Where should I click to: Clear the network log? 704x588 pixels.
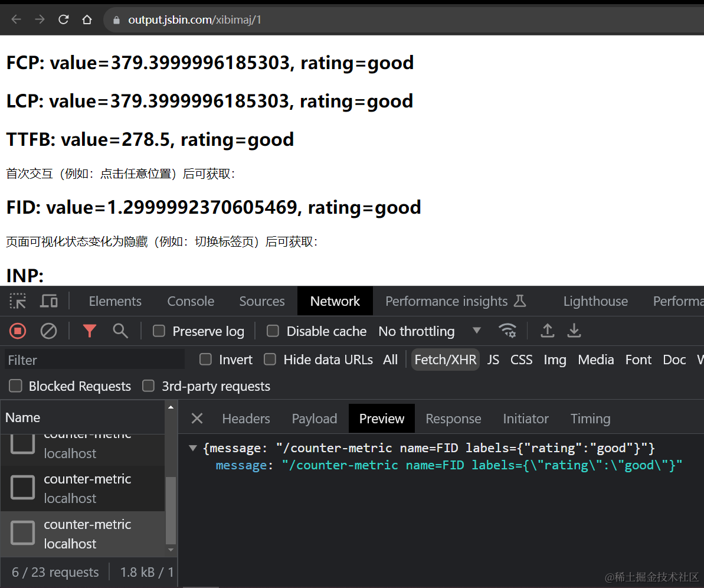(48, 331)
